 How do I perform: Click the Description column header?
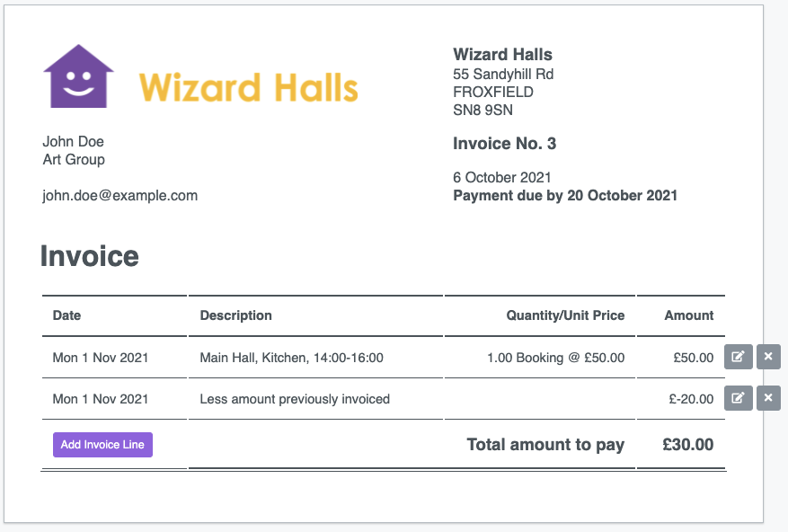pyautogui.click(x=235, y=315)
